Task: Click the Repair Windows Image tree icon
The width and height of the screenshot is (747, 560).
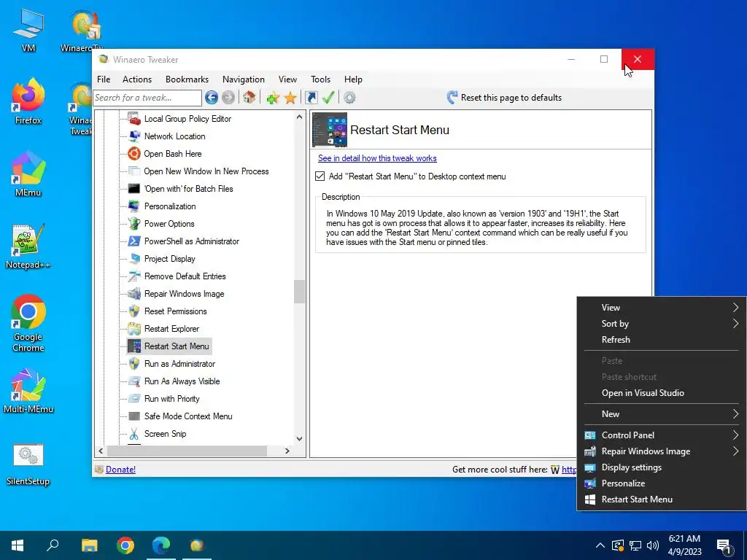Action: point(134,294)
